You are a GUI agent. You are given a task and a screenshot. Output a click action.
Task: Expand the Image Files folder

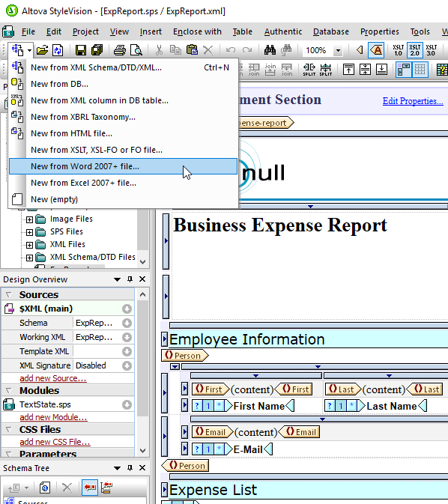click(x=29, y=219)
